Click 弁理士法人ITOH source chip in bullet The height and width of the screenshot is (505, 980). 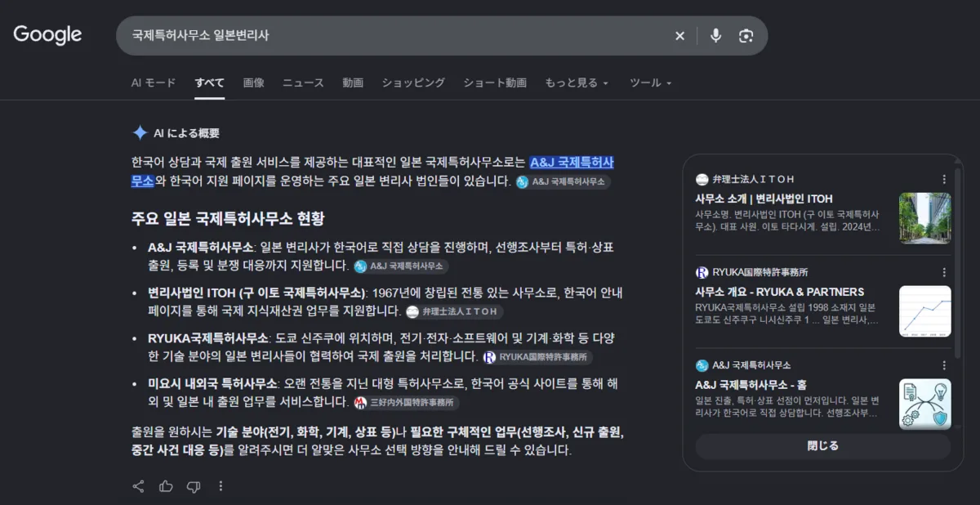coord(454,311)
